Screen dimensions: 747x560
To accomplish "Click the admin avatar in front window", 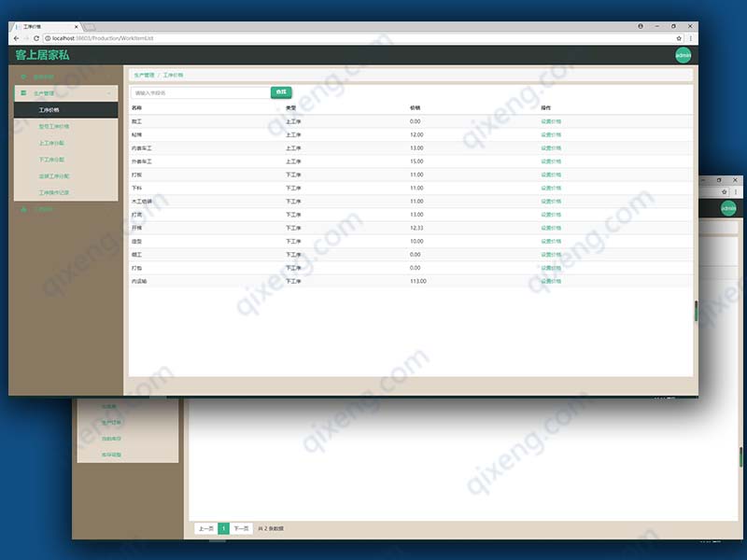I will click(x=683, y=55).
